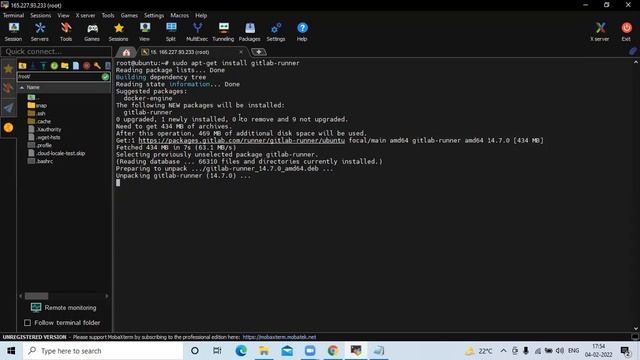Open the mobaxterm.mobatek.net link
The image size is (640, 360).
[x=279, y=337]
